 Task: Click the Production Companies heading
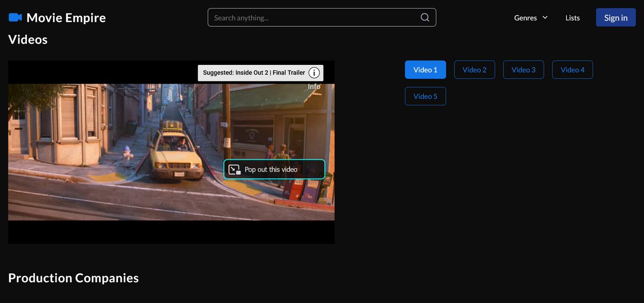(74, 278)
